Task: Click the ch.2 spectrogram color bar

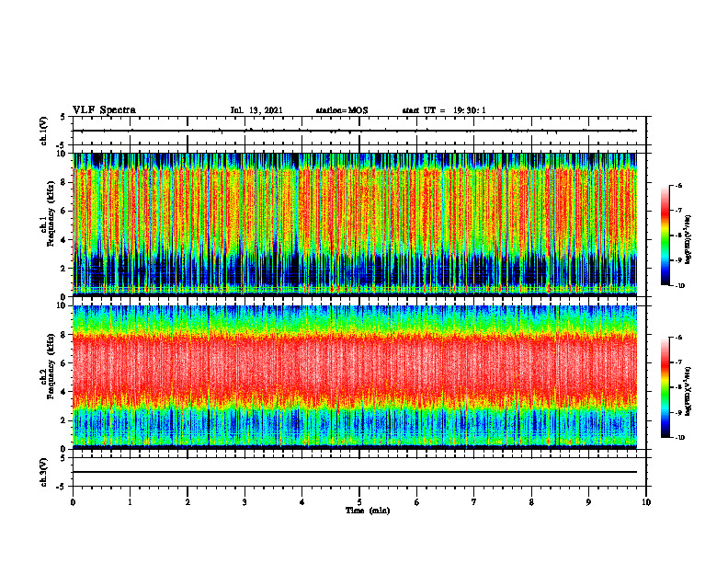Action: [x=665, y=387]
